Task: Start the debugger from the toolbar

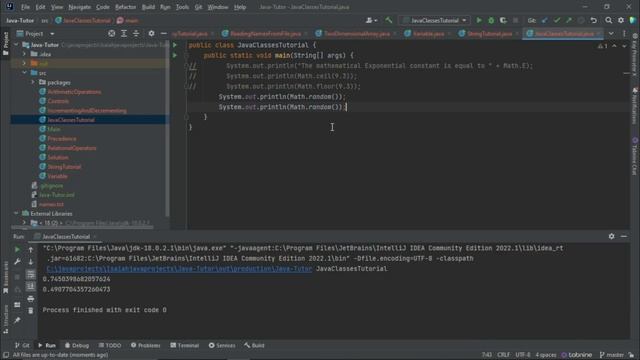Action: click(x=491, y=20)
